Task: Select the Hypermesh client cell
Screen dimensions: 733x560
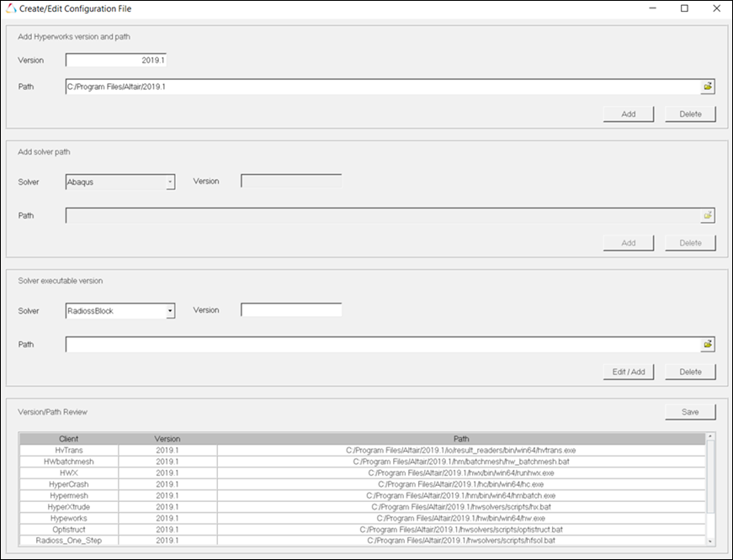Action: point(69,495)
